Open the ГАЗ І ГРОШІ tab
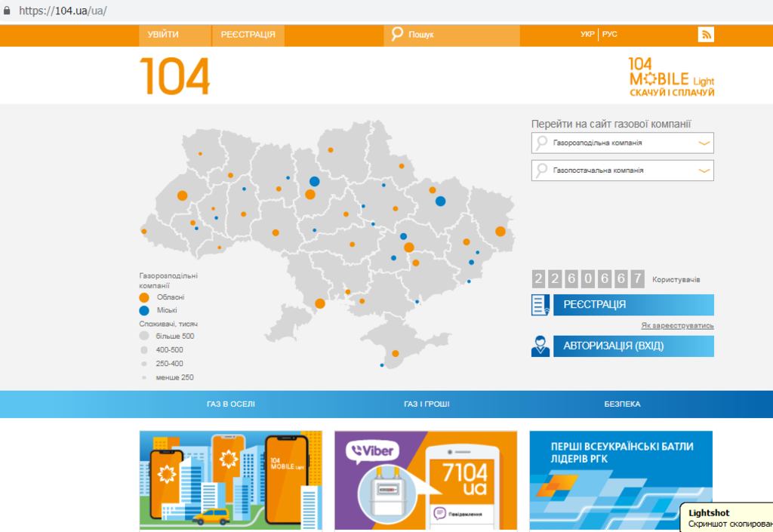Image resolution: width=773 pixels, height=532 pixels. click(427, 404)
